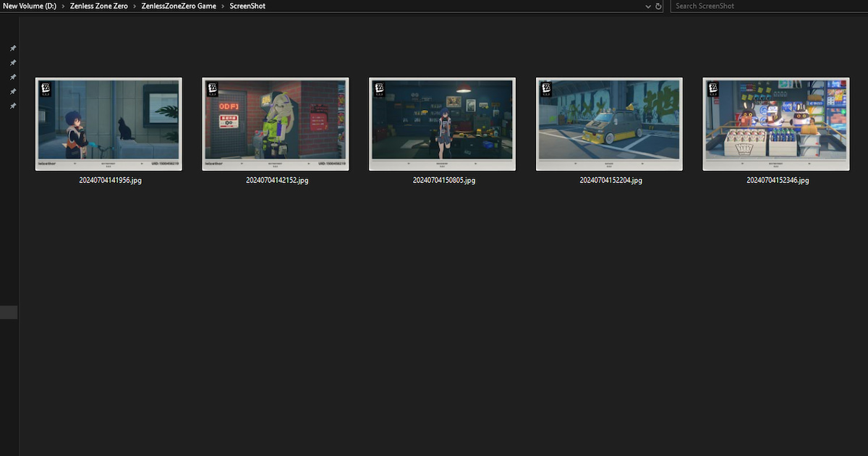Open Zenless Zone Zero from the breadcrumb bar
This screenshot has width=868, height=456.
(98, 6)
